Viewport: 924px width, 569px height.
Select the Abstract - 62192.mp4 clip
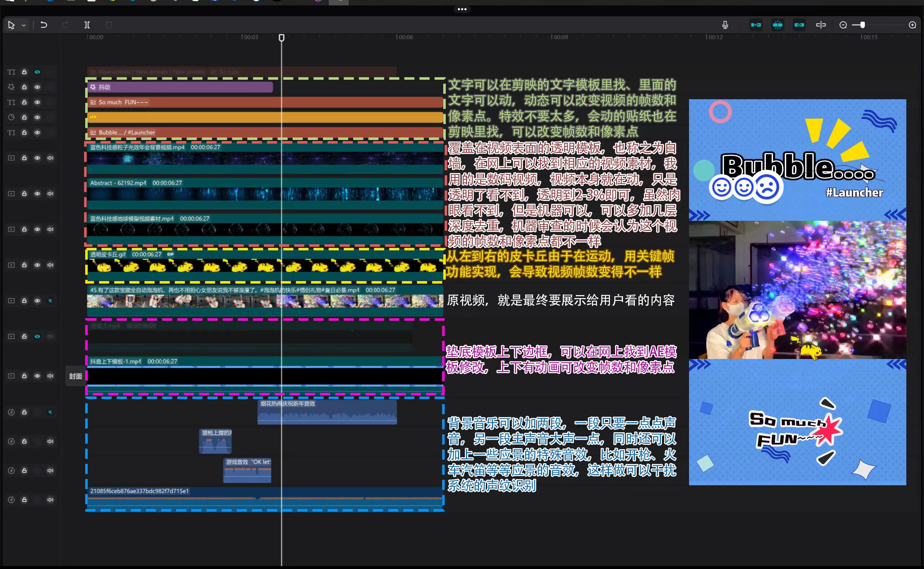pyautogui.click(x=265, y=193)
